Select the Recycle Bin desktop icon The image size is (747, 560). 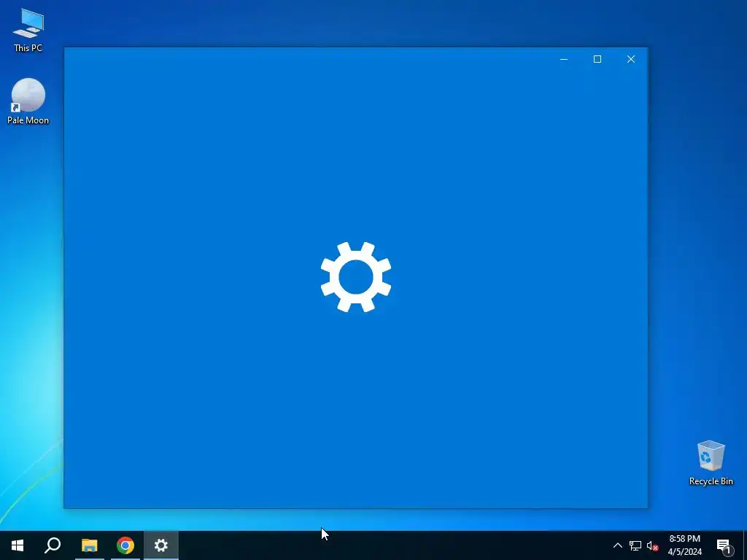[x=711, y=463]
